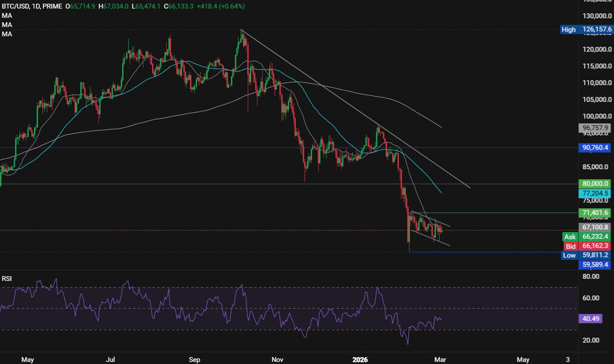Click Sep on the time axis
614x364 pixels.
click(194, 359)
